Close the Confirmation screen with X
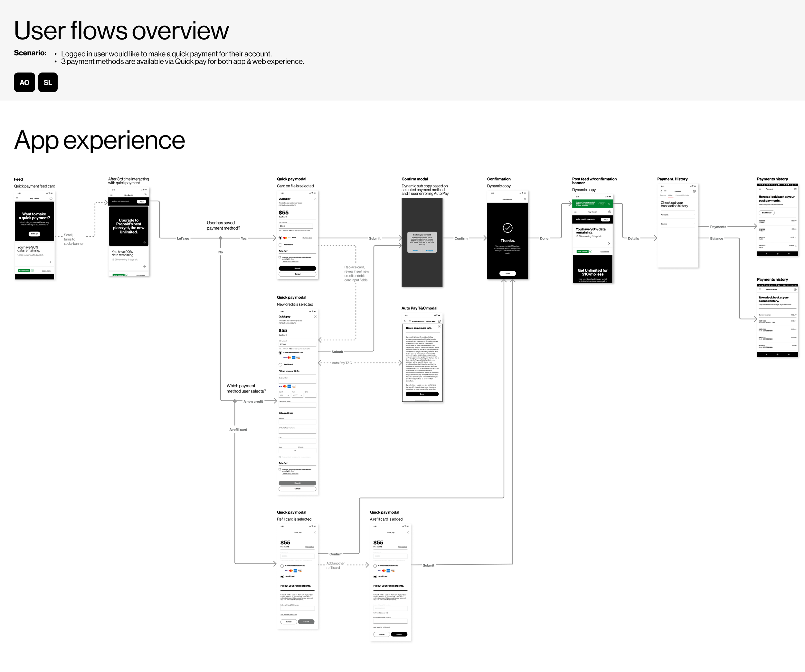Viewport: 805px width, 672px height. click(x=525, y=199)
